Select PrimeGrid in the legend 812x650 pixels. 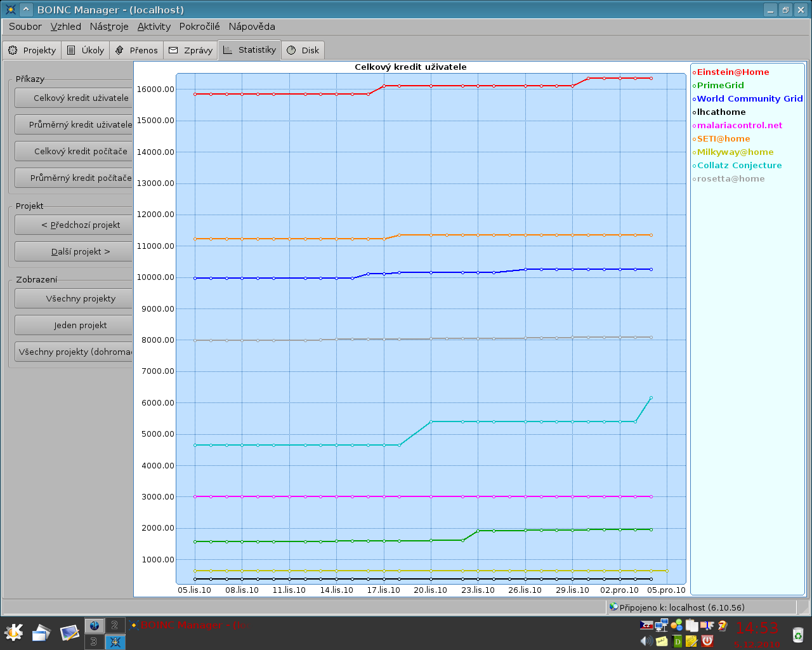(x=718, y=86)
